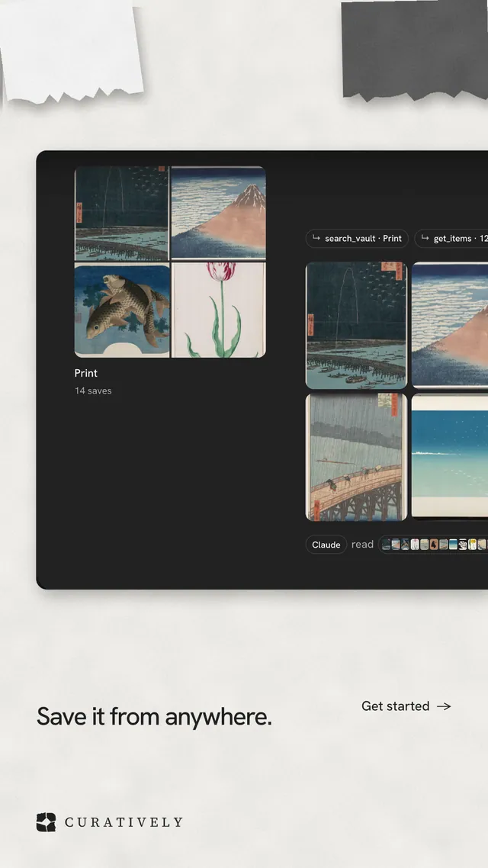Open the large fireworks print in results
Image resolution: width=488 pixels, height=868 pixels.
pos(356,326)
